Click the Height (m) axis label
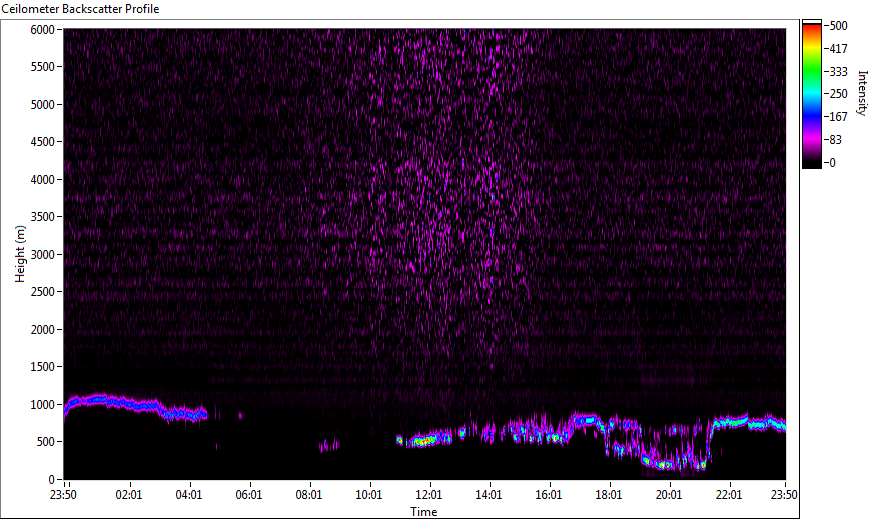Viewport: 872px width, 519px height. (20, 254)
